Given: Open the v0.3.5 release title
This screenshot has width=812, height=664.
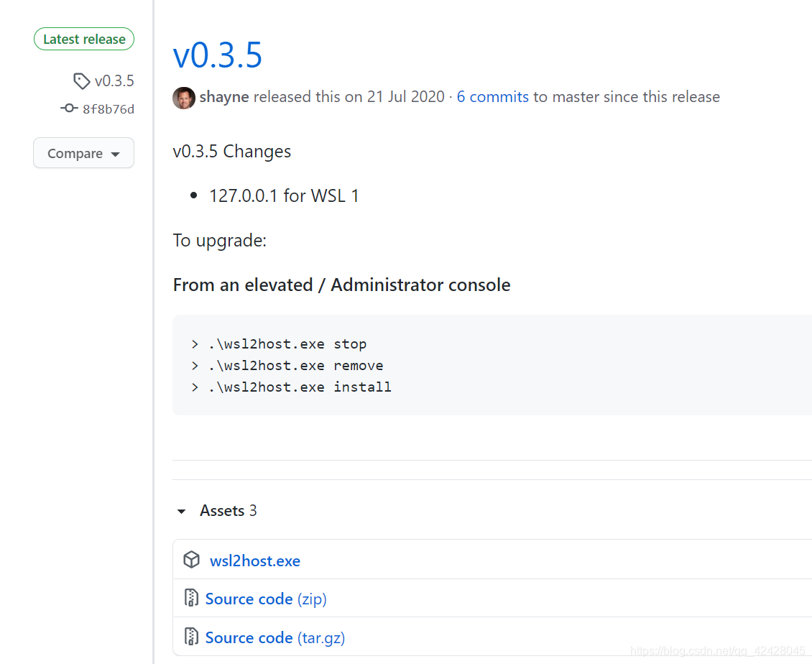Looking at the screenshot, I should pos(218,55).
